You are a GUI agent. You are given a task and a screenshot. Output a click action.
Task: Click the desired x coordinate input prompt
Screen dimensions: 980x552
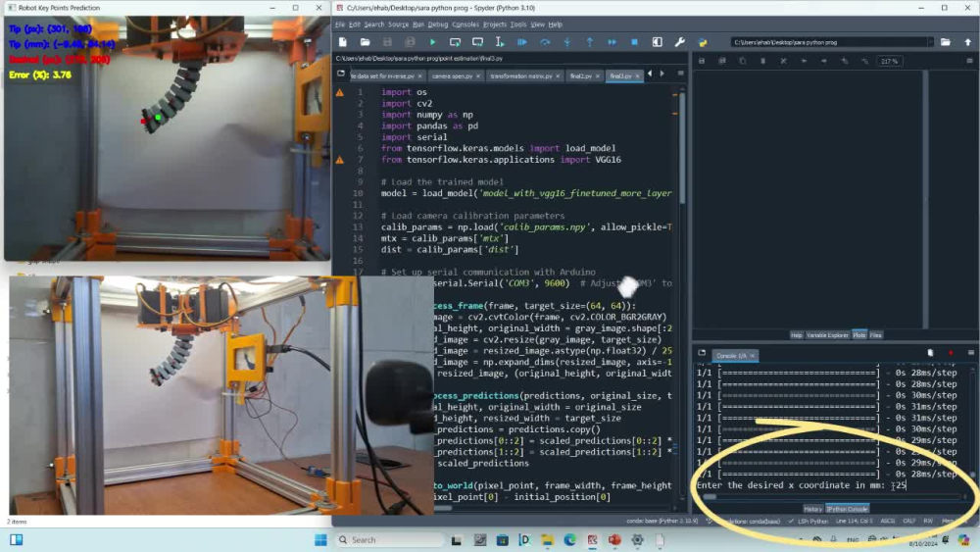pos(802,485)
